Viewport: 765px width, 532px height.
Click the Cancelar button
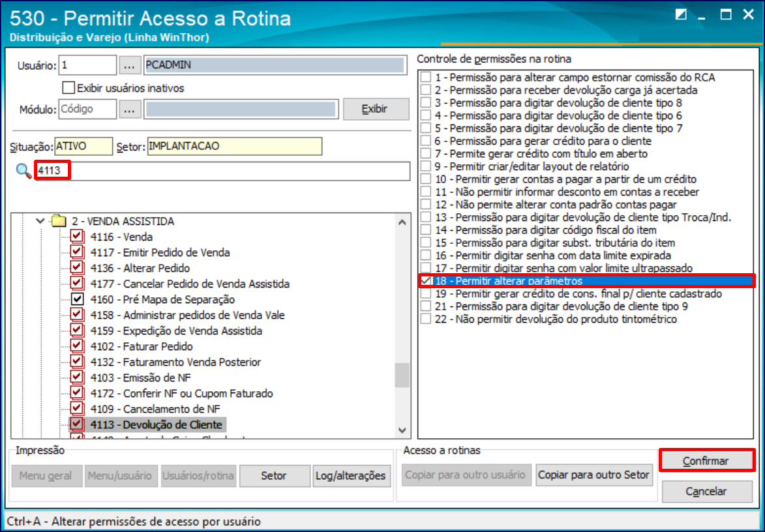[x=706, y=492]
